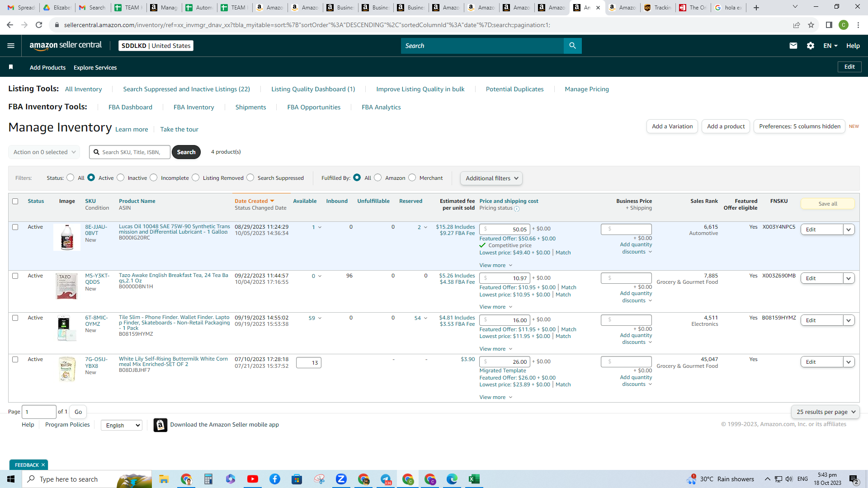This screenshot has width=868, height=488.
Task: Open Calculator from the taskbar
Action: 208,479
